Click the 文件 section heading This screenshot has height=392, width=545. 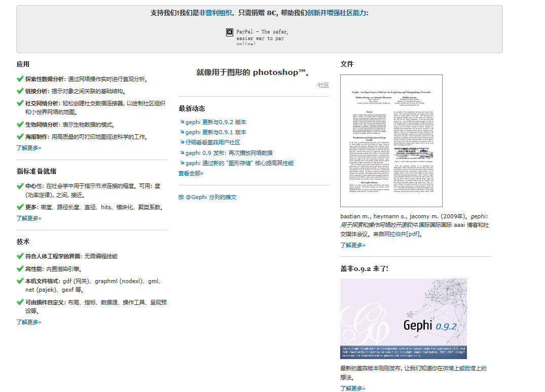tap(347, 64)
